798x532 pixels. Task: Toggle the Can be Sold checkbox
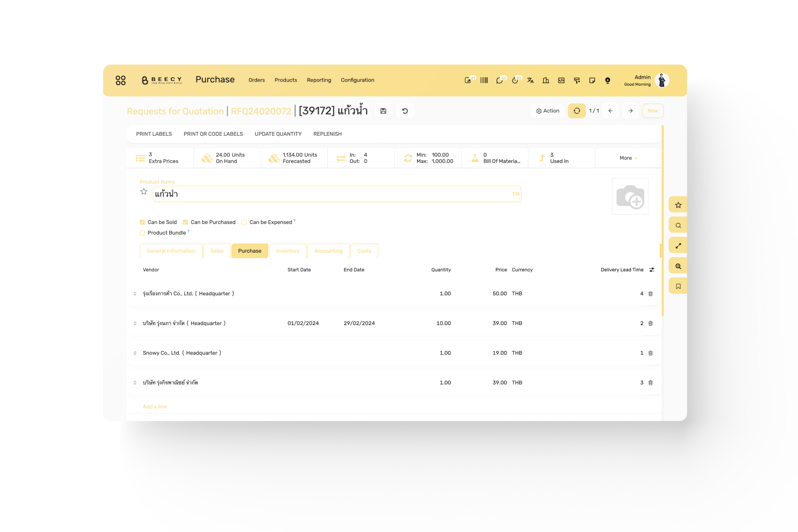click(x=142, y=222)
